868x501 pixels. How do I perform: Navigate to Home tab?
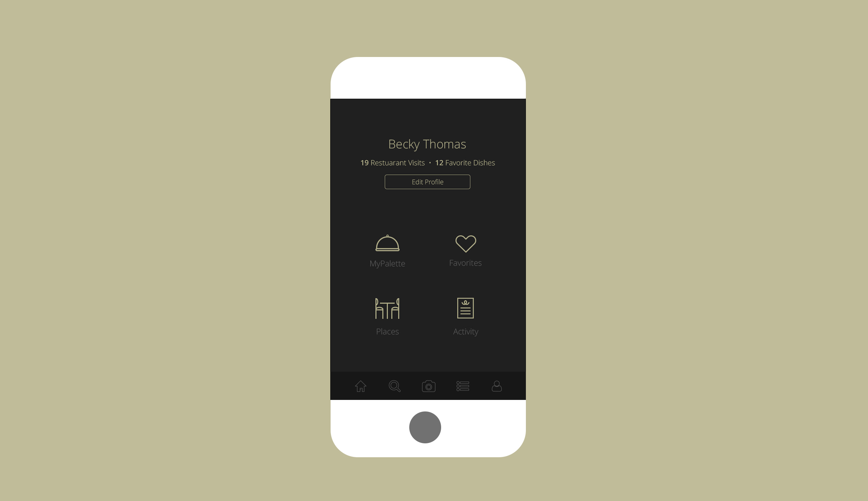pyautogui.click(x=361, y=386)
